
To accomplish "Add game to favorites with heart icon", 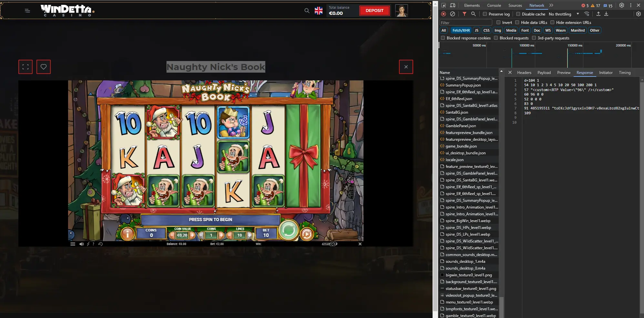I will pyautogui.click(x=44, y=67).
